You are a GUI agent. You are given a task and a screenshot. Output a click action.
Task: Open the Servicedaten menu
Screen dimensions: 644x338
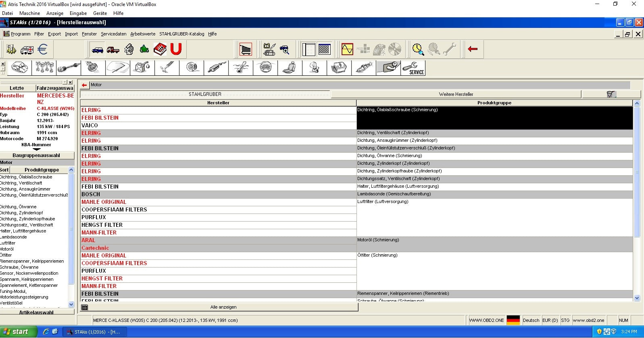tap(113, 34)
